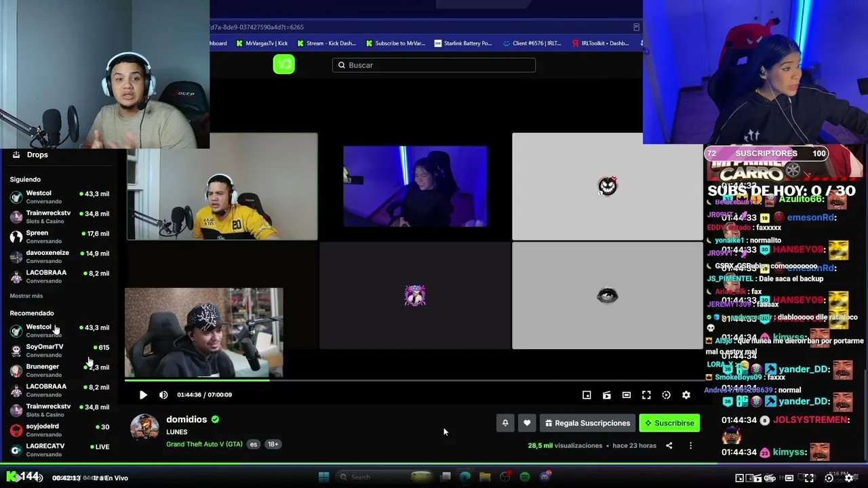
Task: Expand followed channels with Mostrar más
Action: click(x=26, y=296)
